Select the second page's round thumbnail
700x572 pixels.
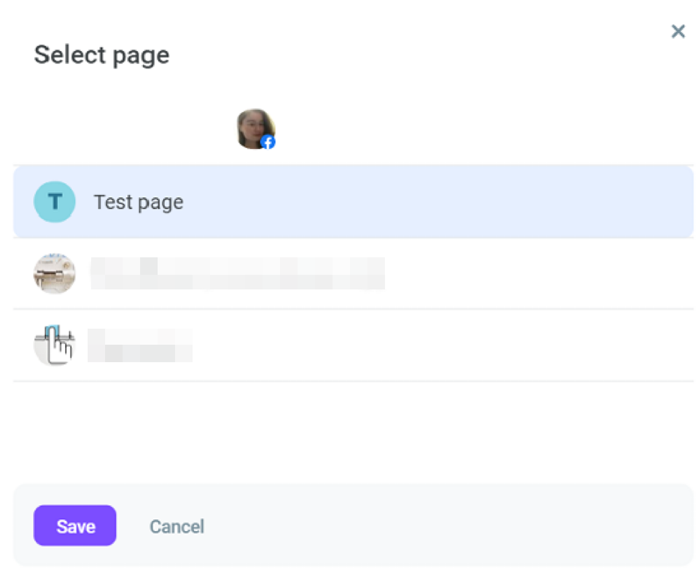pos(54,273)
